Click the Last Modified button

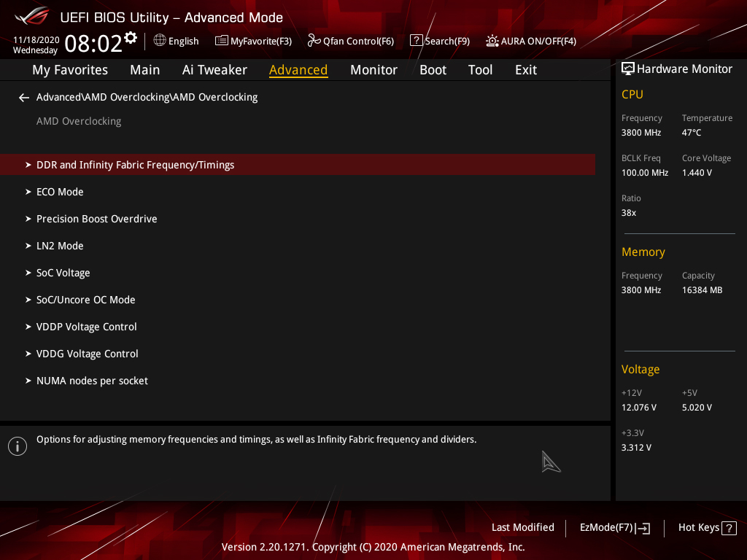522,527
